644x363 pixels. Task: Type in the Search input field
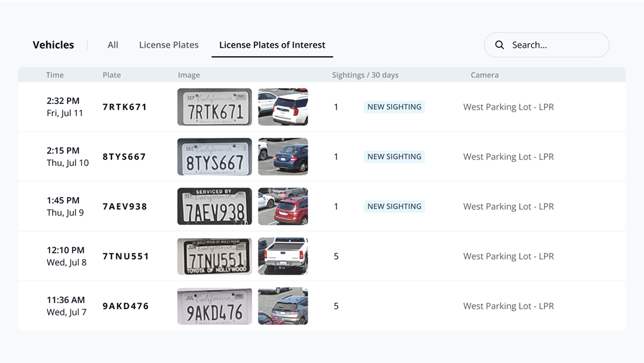[x=555, y=45]
